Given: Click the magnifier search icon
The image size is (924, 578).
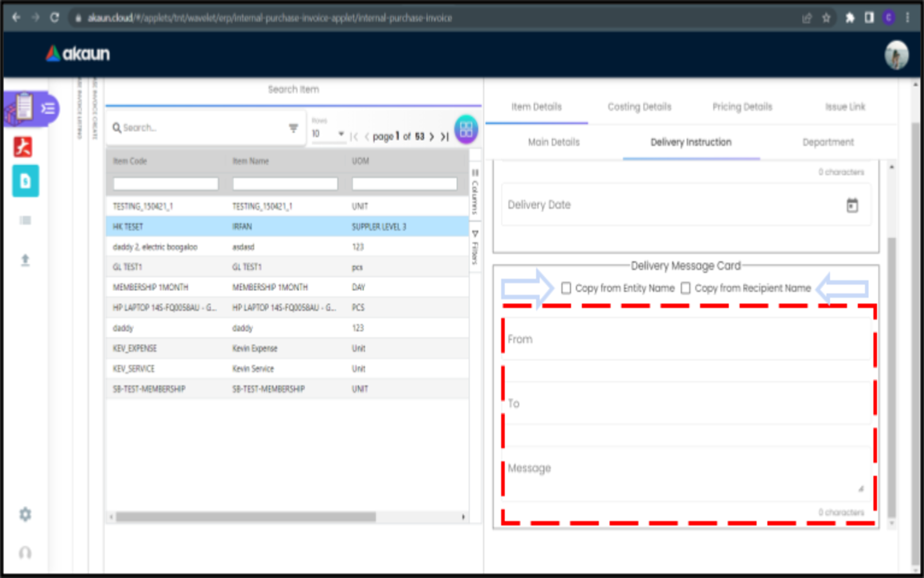Looking at the screenshot, I should (117, 128).
